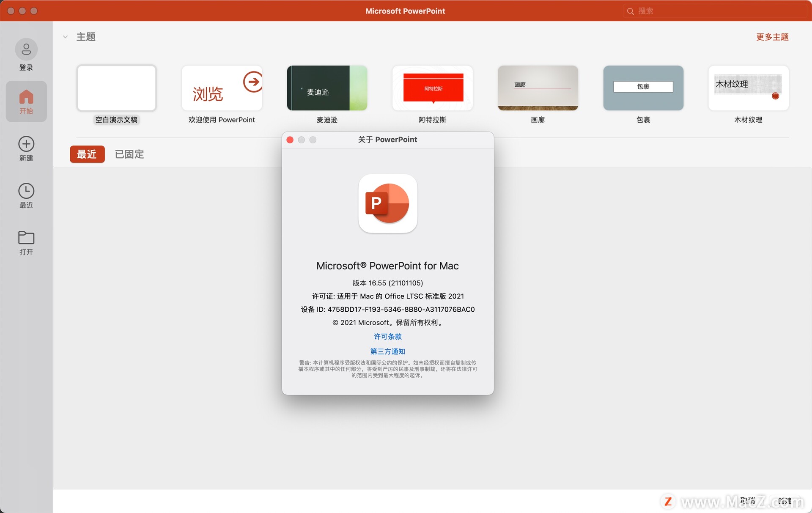Click the sign-in avatar icon
The height and width of the screenshot is (513, 812).
tap(26, 49)
